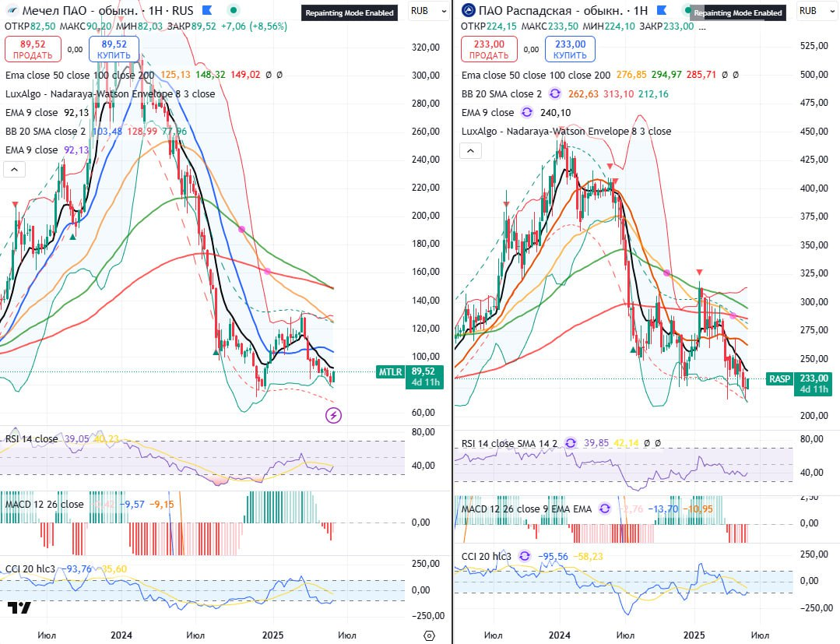This screenshot has height=644, width=840.
Task: Select RSI 14 close SMA 14 2 legend on Распадская
Action: [x=509, y=443]
